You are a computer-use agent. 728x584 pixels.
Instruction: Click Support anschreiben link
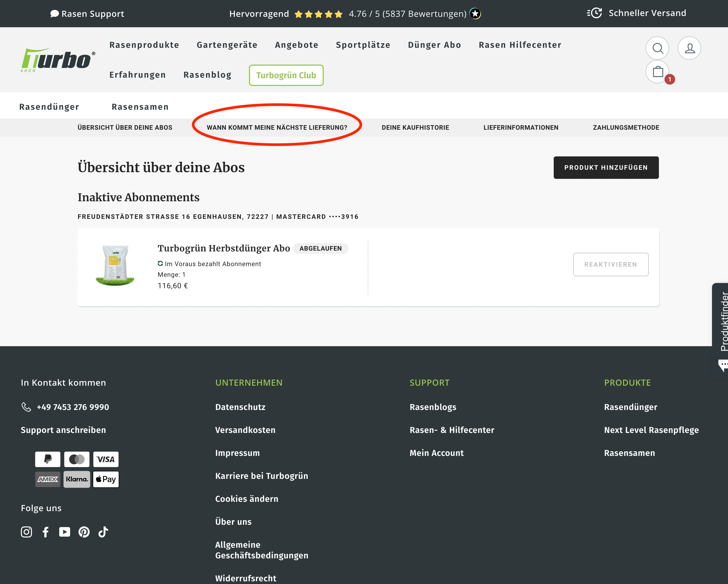pos(63,430)
